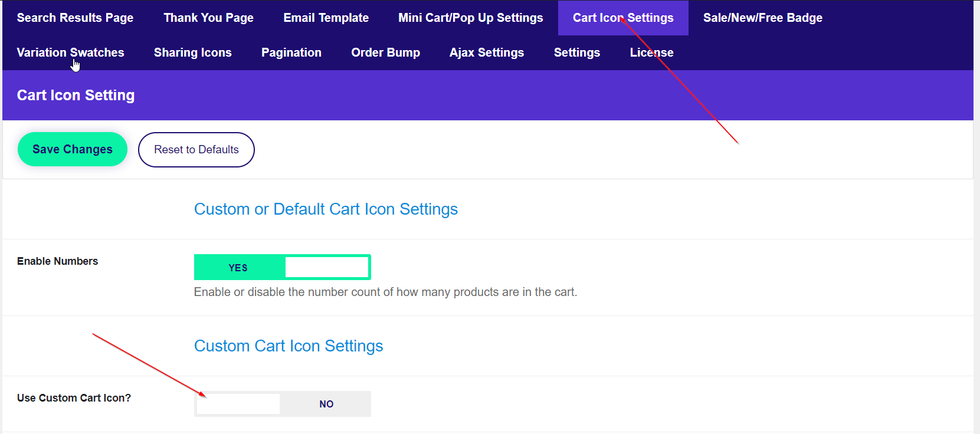Click the Custom or Default Cart Icon Settings heading
The height and width of the screenshot is (434, 980).
(326, 209)
